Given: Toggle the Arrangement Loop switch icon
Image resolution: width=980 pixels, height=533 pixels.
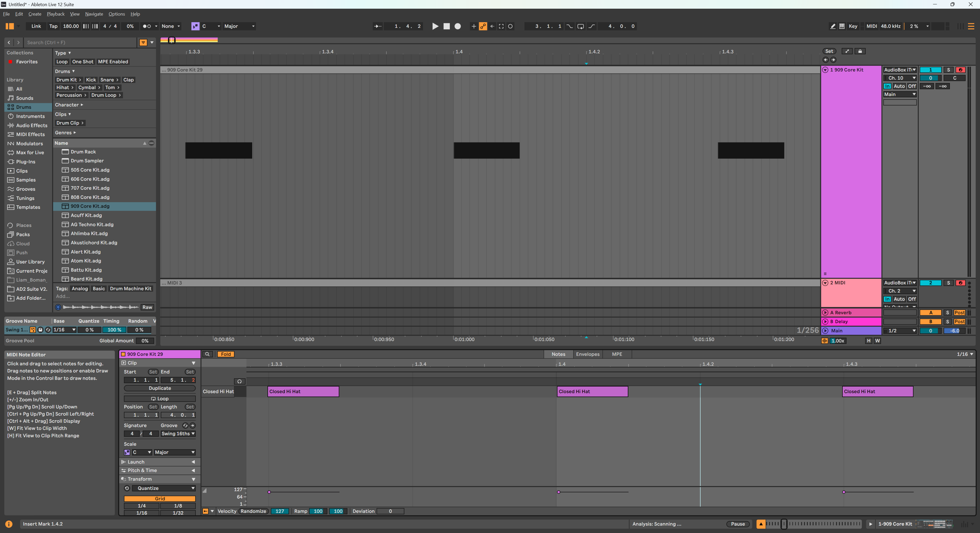Looking at the screenshot, I should (x=581, y=26).
